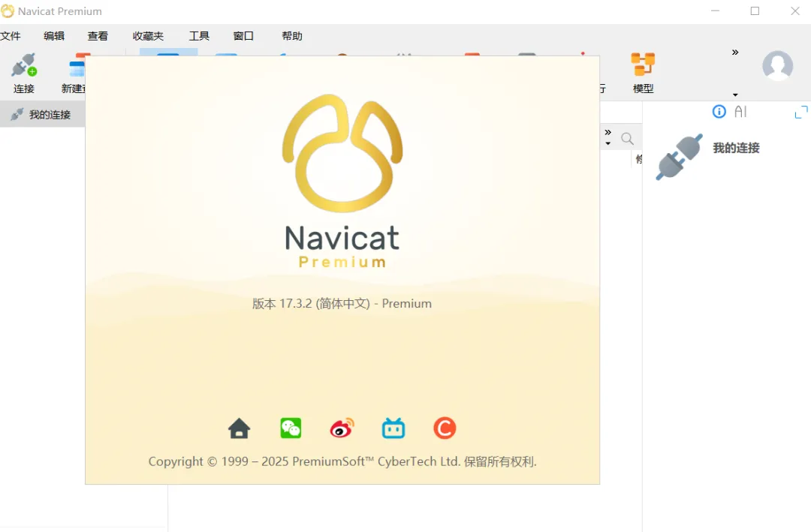
Task: Click the large plug icon in info panel
Action: 679,157
